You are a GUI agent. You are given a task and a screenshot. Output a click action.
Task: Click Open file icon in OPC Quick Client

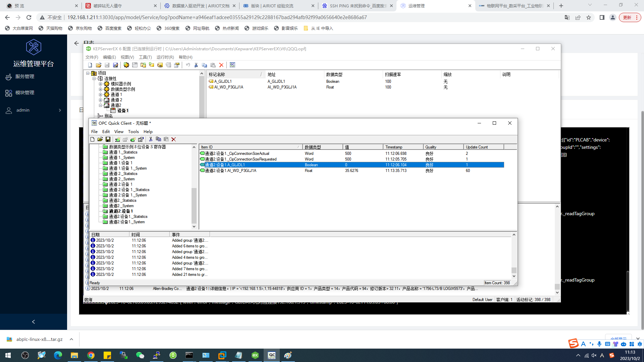click(x=100, y=139)
